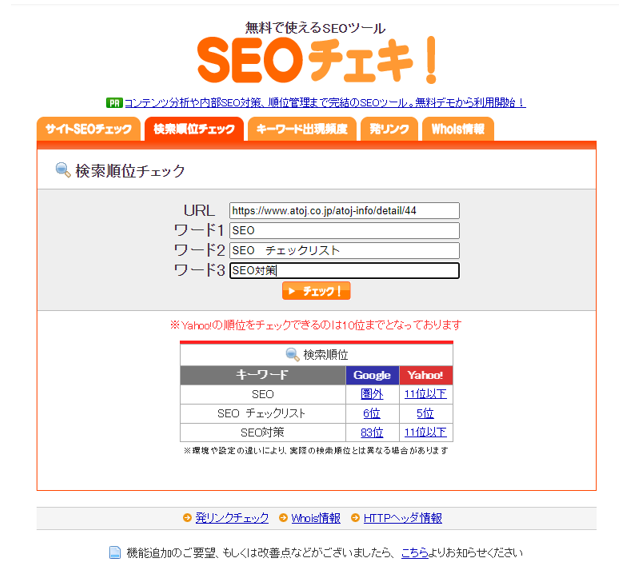Image resolution: width=637 pixels, height=583 pixels.
Task: Click the Google column header
Action: pos(372,375)
